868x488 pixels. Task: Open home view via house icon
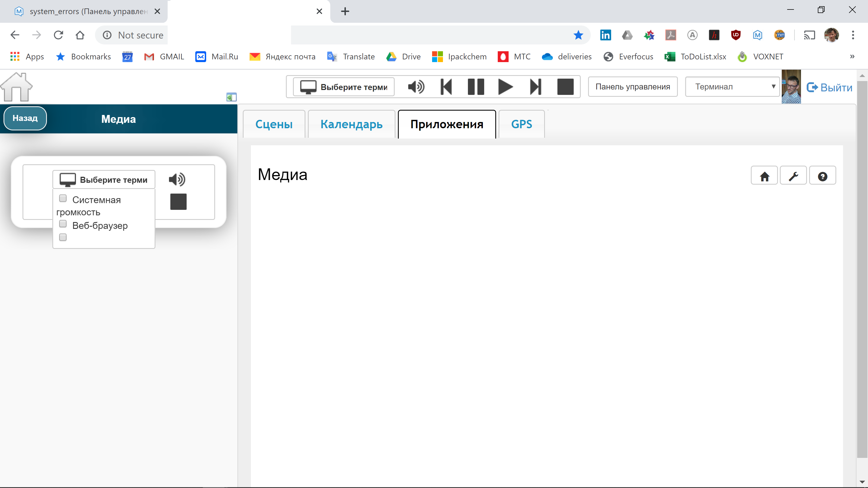tap(764, 175)
